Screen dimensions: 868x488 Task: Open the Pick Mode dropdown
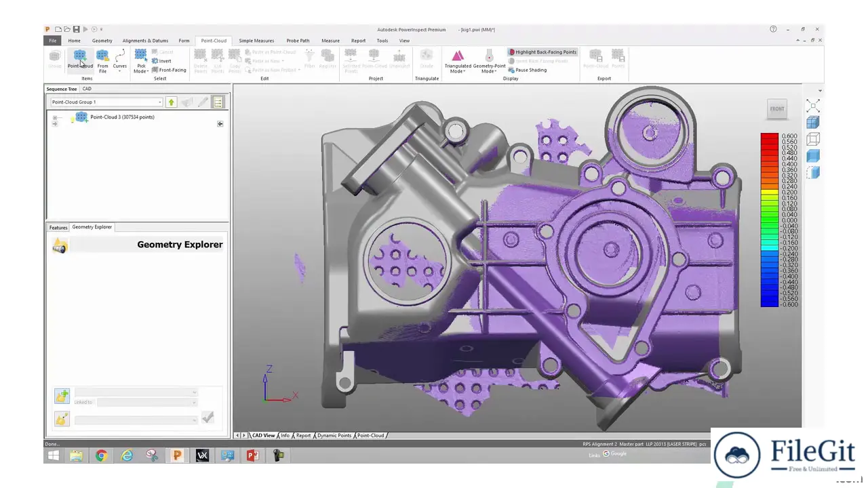[141, 61]
